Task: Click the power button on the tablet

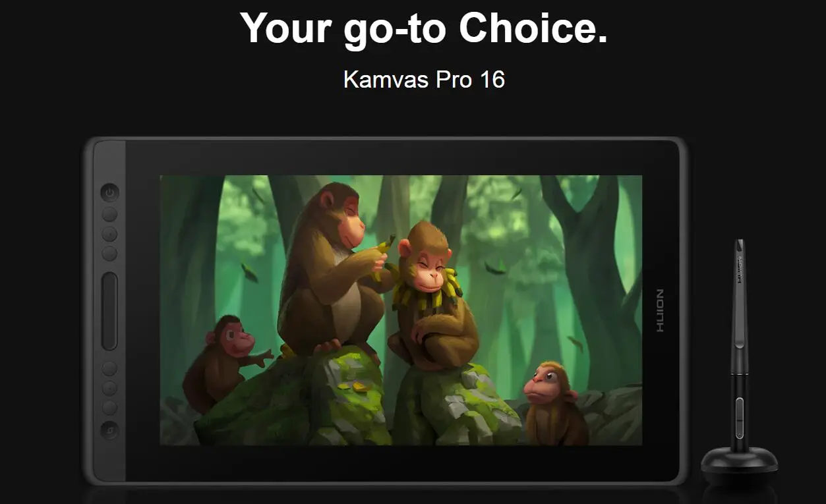Action: tap(109, 193)
